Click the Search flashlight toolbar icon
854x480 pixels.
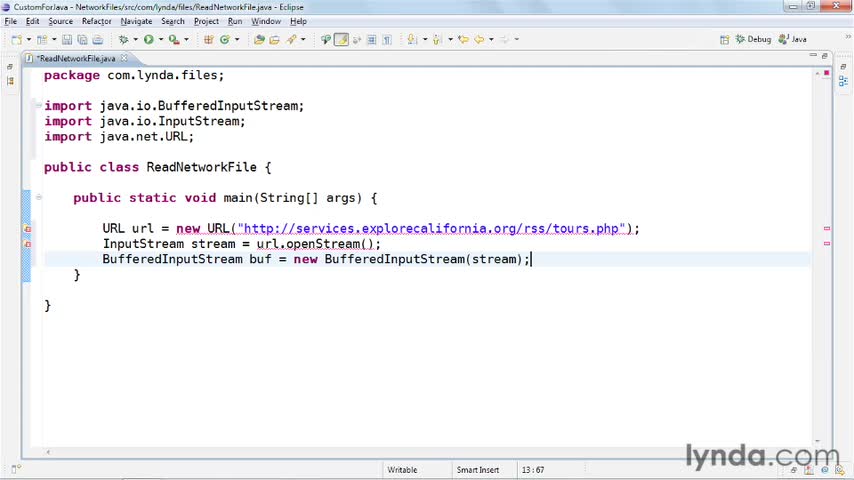(x=291, y=39)
